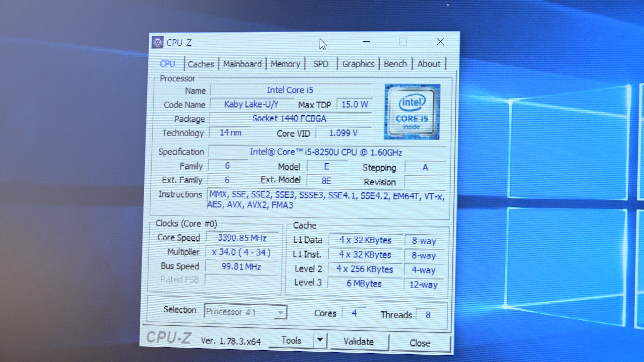The width and height of the screenshot is (644, 362).
Task: Select the Memory tab
Action: click(285, 64)
